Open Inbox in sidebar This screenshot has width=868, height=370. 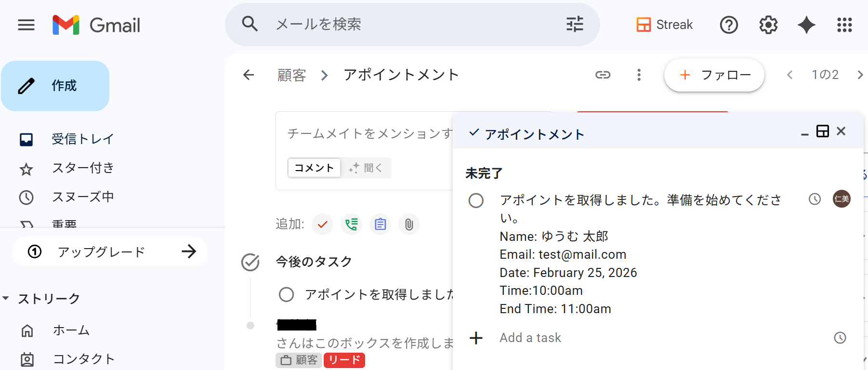click(x=82, y=139)
